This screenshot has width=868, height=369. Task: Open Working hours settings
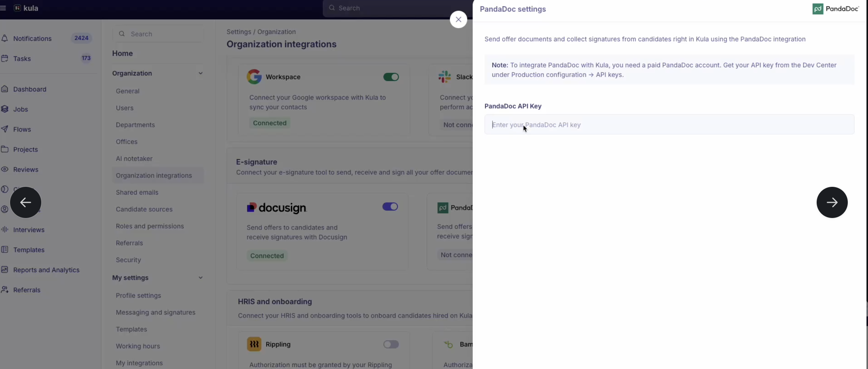point(138,346)
